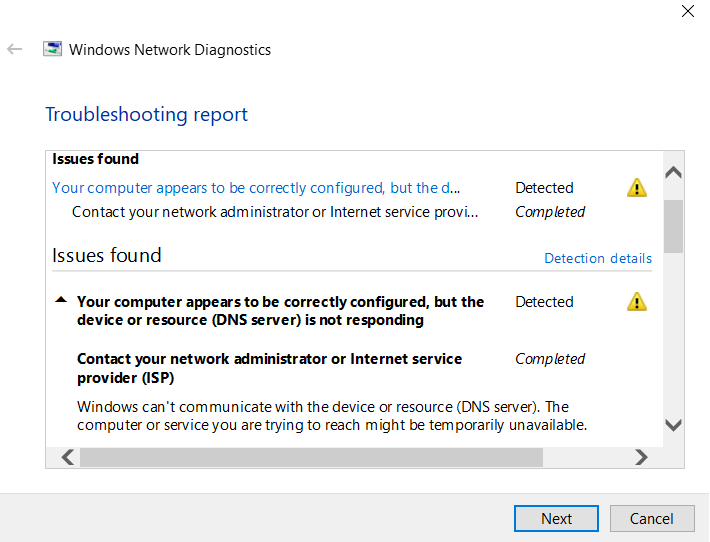The width and height of the screenshot is (710, 542).
Task: Click the 'Detected' status in the summary row
Action: pos(544,187)
